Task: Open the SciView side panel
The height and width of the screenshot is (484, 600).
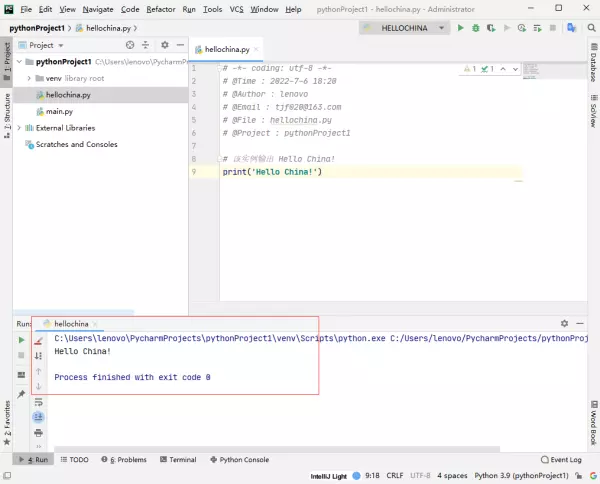Action: [x=593, y=111]
